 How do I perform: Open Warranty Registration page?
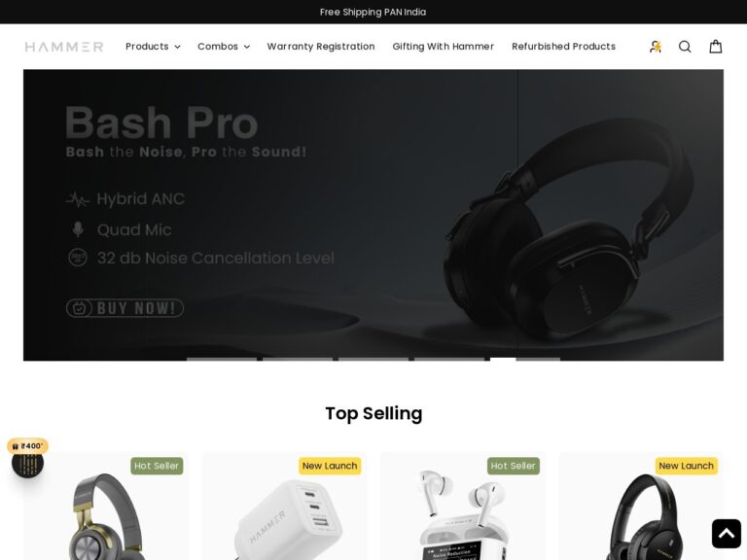(x=321, y=47)
